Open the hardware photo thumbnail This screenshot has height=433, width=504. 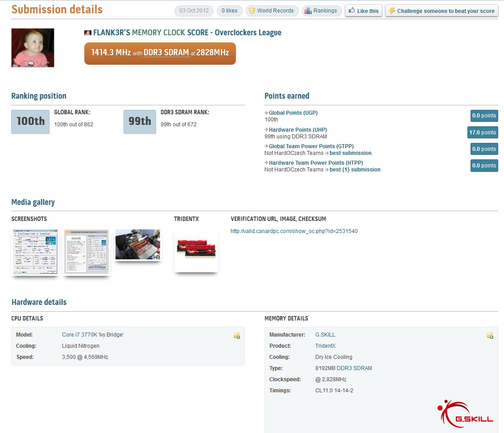point(138,245)
